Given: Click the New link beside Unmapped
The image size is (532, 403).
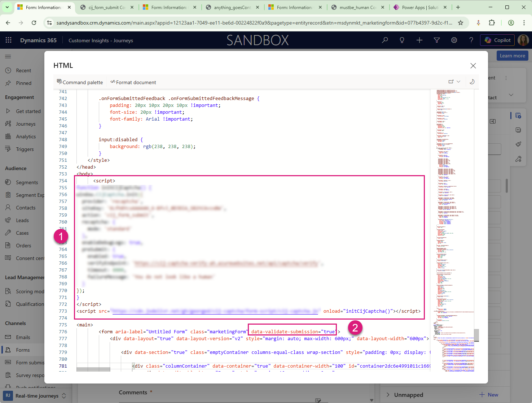Looking at the screenshot, I should [x=489, y=395].
